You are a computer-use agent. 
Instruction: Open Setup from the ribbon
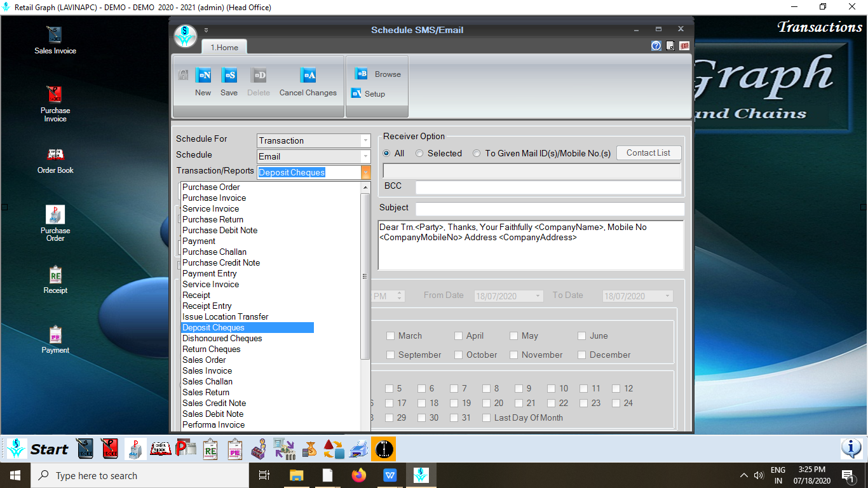coord(369,93)
